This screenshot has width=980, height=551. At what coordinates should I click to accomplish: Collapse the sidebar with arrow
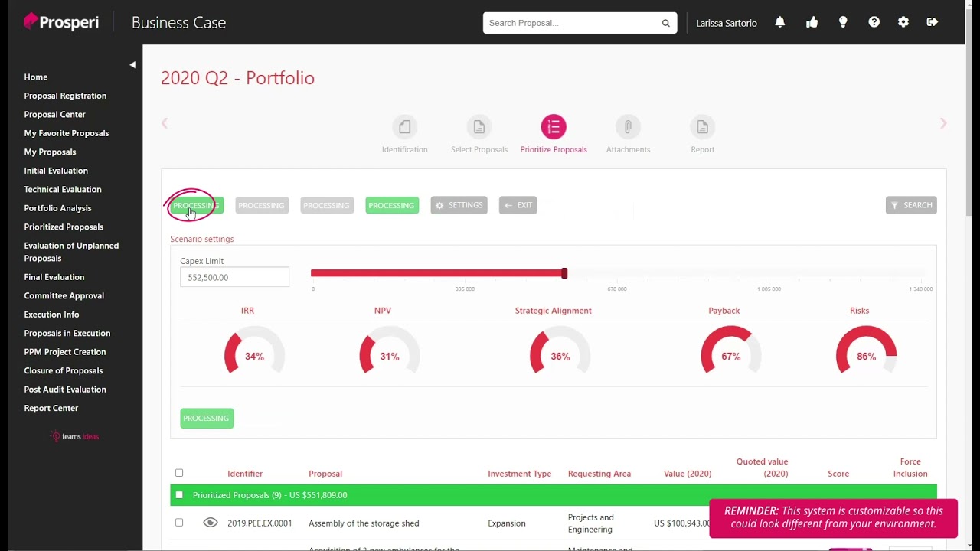pyautogui.click(x=132, y=65)
